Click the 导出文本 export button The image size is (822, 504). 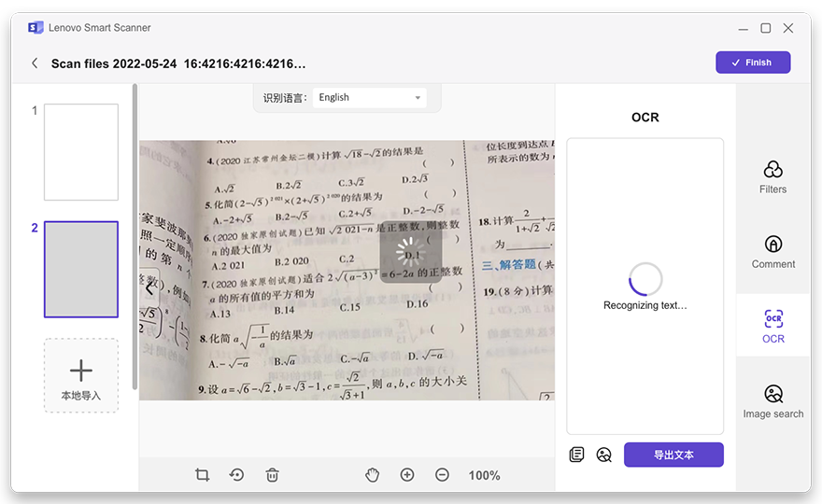click(x=673, y=455)
